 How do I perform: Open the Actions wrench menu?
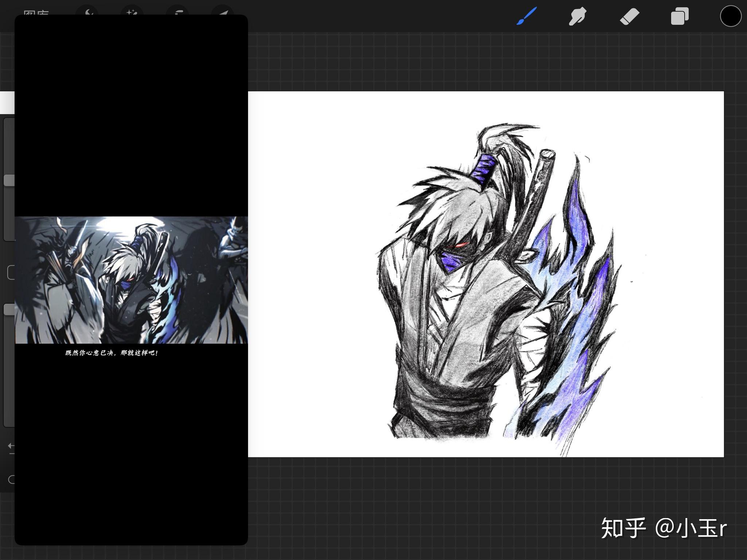coord(88,10)
